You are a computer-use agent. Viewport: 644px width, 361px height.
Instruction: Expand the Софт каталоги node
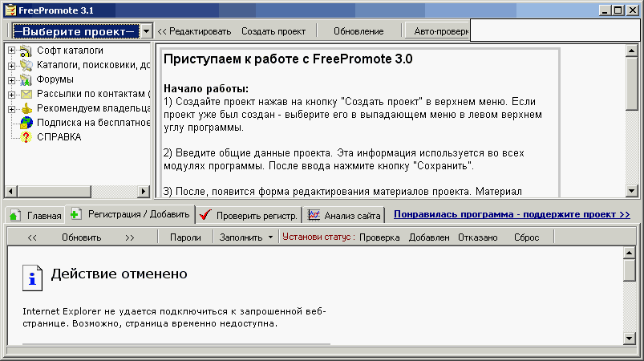pyautogui.click(x=11, y=51)
